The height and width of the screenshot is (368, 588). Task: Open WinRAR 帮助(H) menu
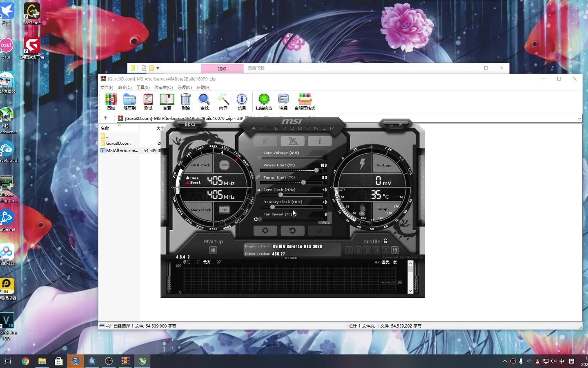pos(203,88)
